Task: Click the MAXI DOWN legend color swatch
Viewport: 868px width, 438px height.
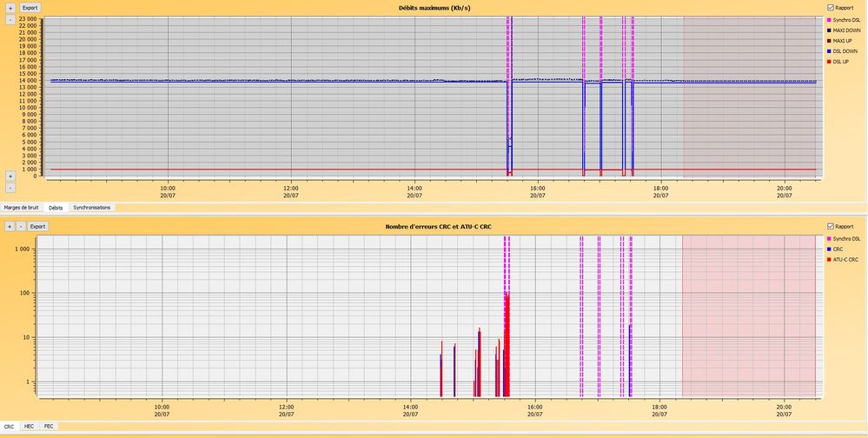Action: (x=830, y=30)
